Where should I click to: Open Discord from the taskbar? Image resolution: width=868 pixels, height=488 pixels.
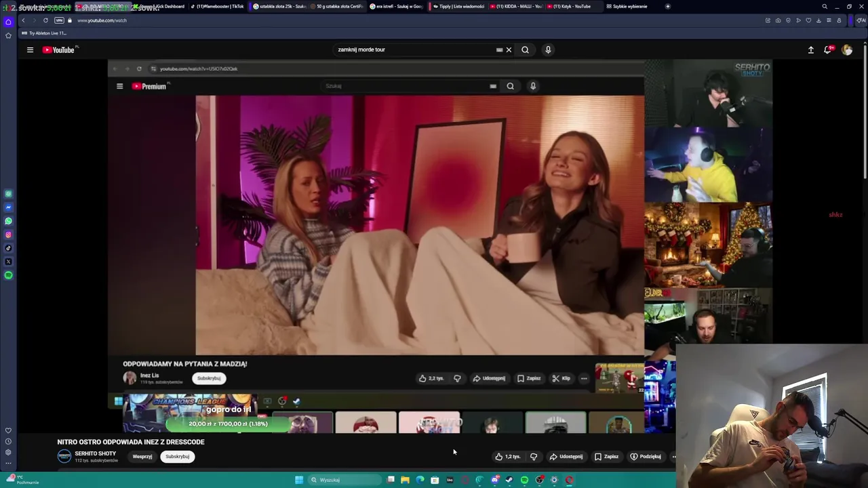point(494,480)
